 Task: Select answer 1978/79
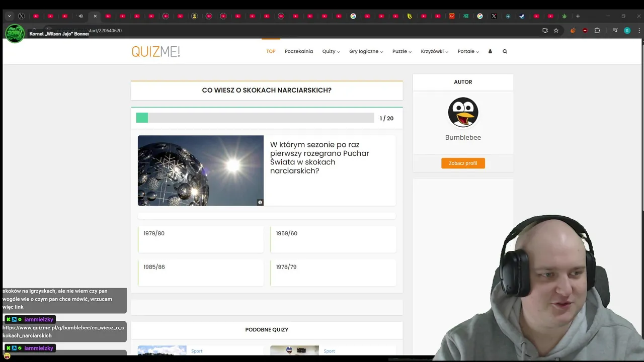click(333, 273)
